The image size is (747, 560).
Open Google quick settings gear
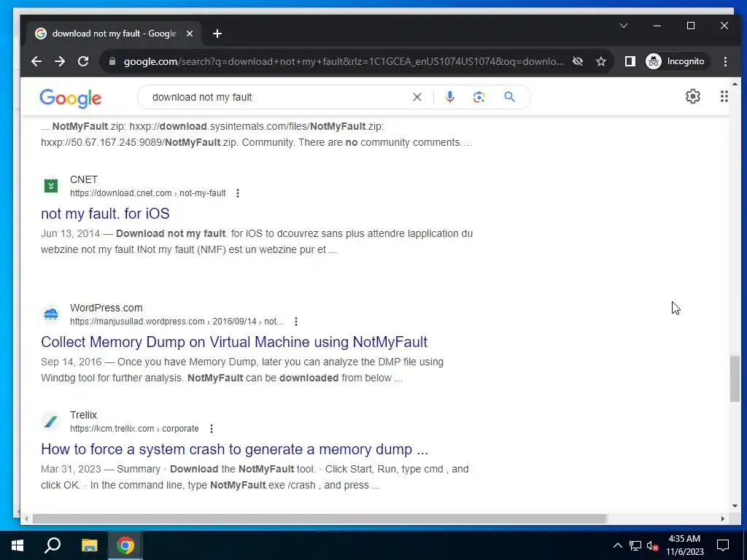tap(693, 97)
